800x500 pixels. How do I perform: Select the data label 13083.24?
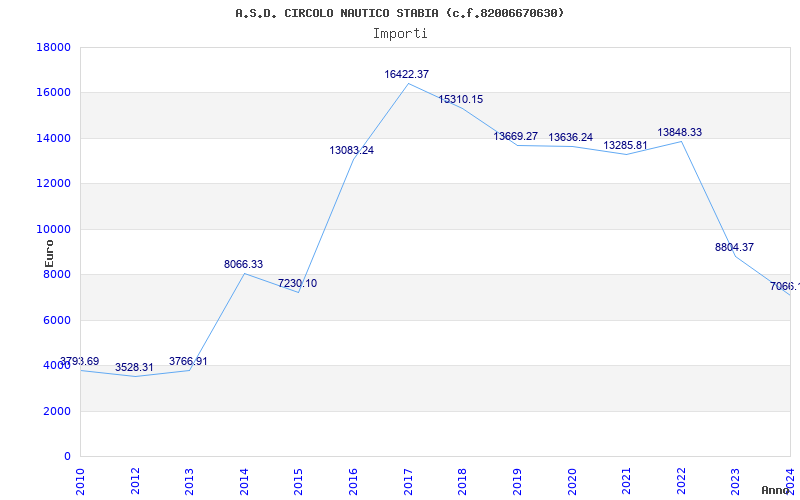coord(352,151)
